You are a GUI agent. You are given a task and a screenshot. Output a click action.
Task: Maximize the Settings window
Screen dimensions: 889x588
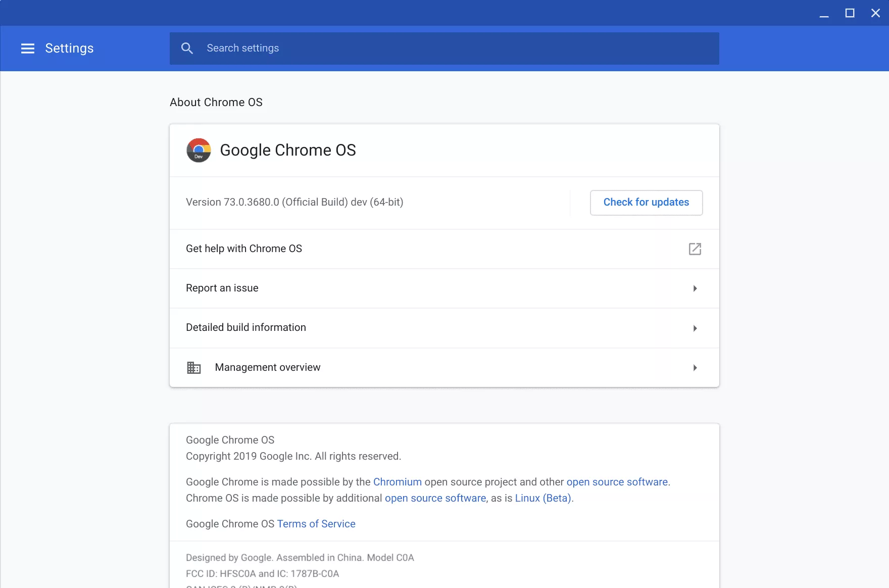coord(850,14)
